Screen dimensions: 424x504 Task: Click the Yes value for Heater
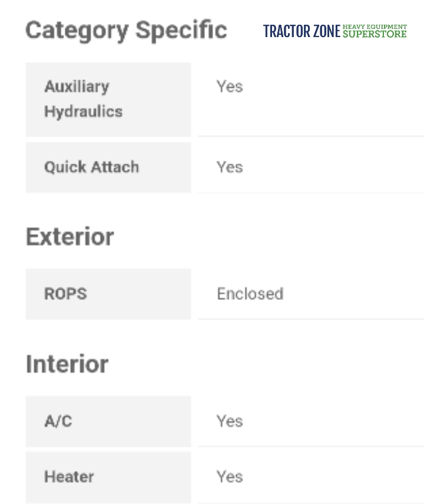click(230, 476)
